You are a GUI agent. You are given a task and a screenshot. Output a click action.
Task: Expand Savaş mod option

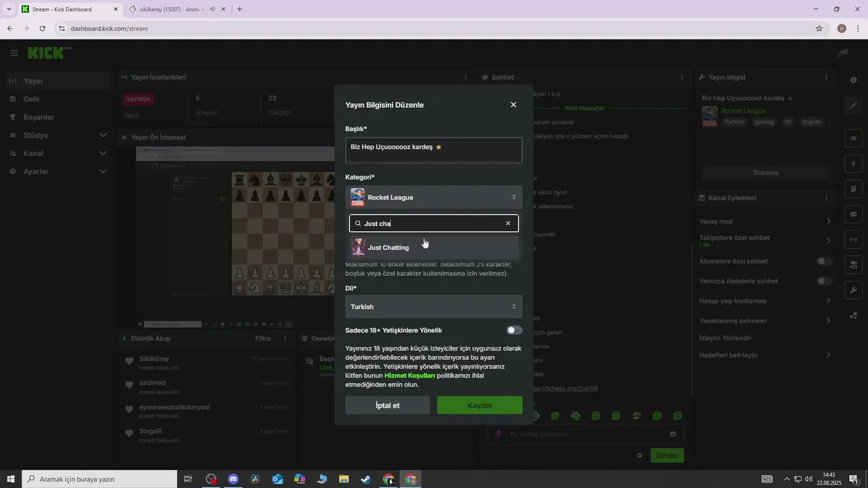(766, 221)
